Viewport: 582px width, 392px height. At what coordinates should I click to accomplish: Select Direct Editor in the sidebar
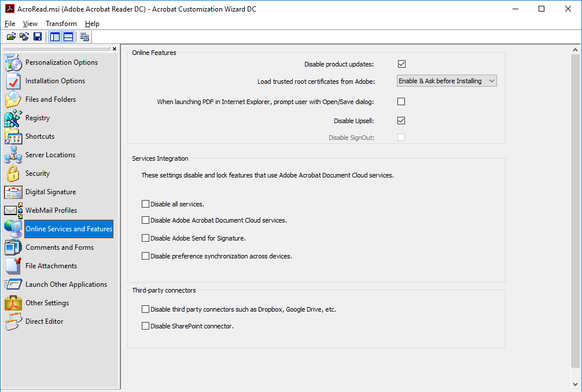tap(44, 321)
